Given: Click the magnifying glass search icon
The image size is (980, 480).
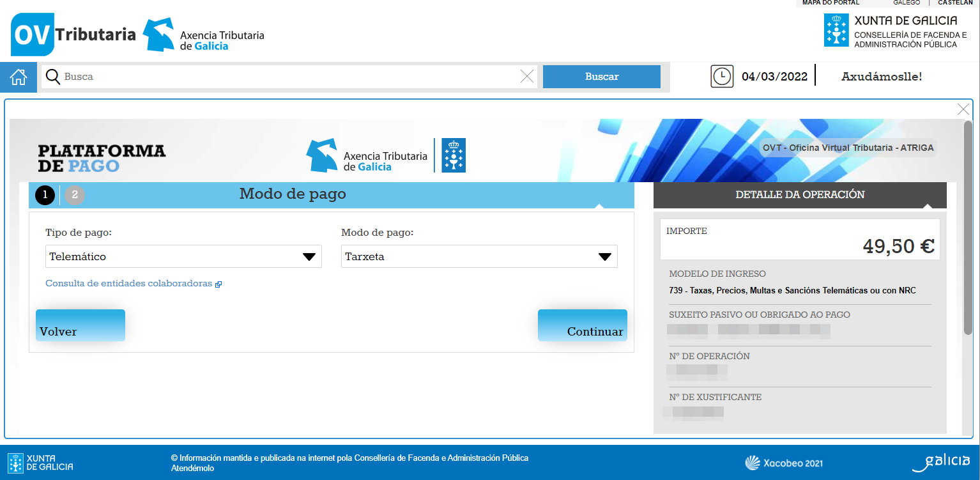Looking at the screenshot, I should click(x=53, y=77).
